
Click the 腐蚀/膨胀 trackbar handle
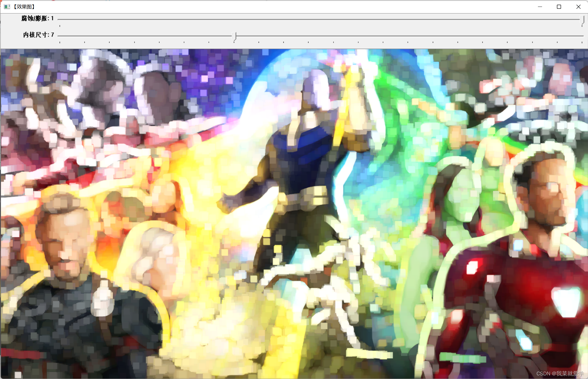pos(582,20)
